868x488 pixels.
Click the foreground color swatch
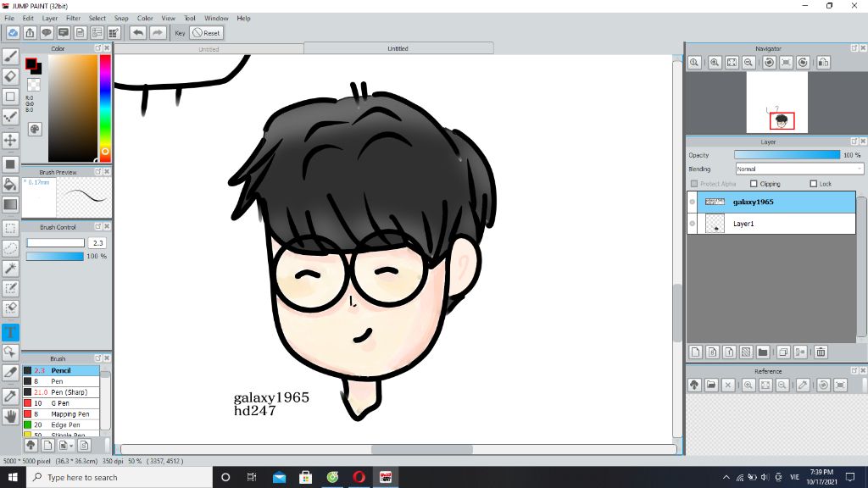(31, 64)
